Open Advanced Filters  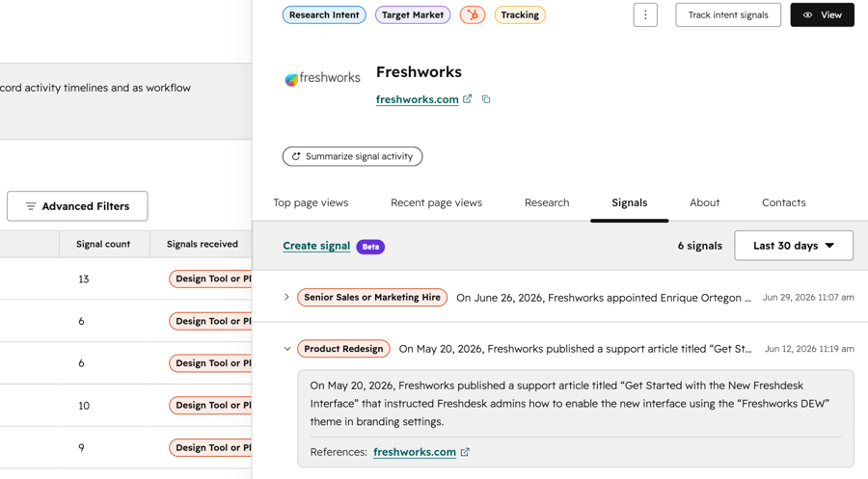(77, 206)
